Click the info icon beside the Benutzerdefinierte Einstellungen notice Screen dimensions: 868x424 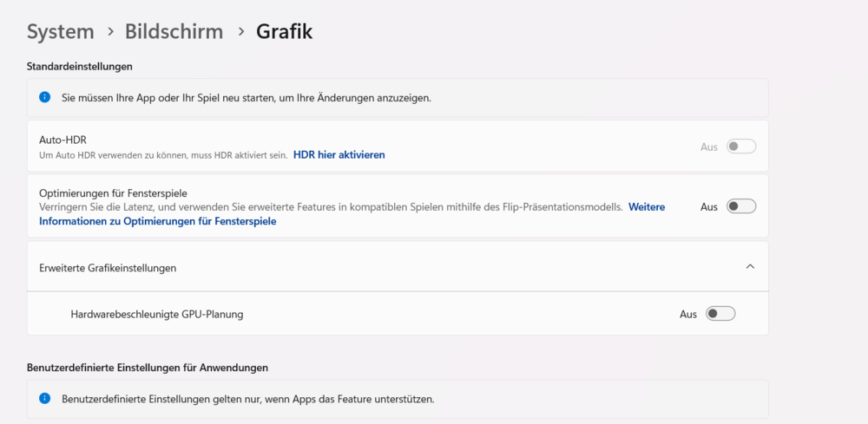click(x=45, y=399)
